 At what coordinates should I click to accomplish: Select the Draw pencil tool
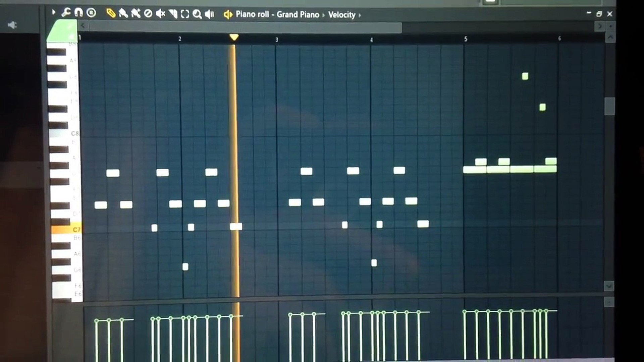coord(111,13)
